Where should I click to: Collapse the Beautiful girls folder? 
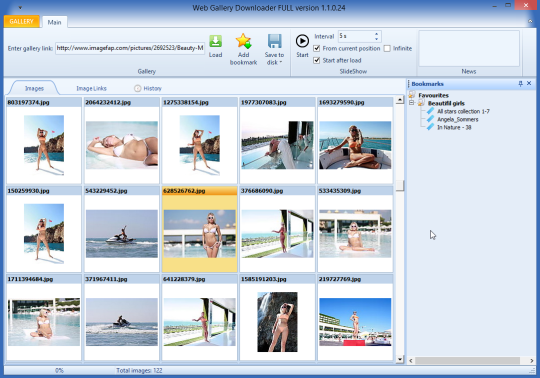(412, 103)
